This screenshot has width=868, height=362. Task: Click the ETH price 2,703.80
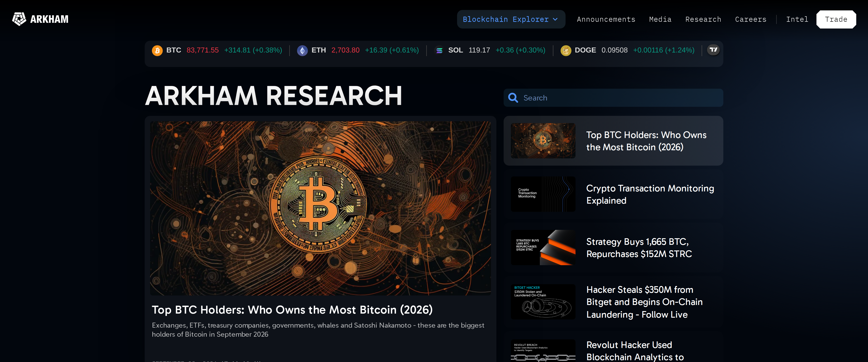345,50
